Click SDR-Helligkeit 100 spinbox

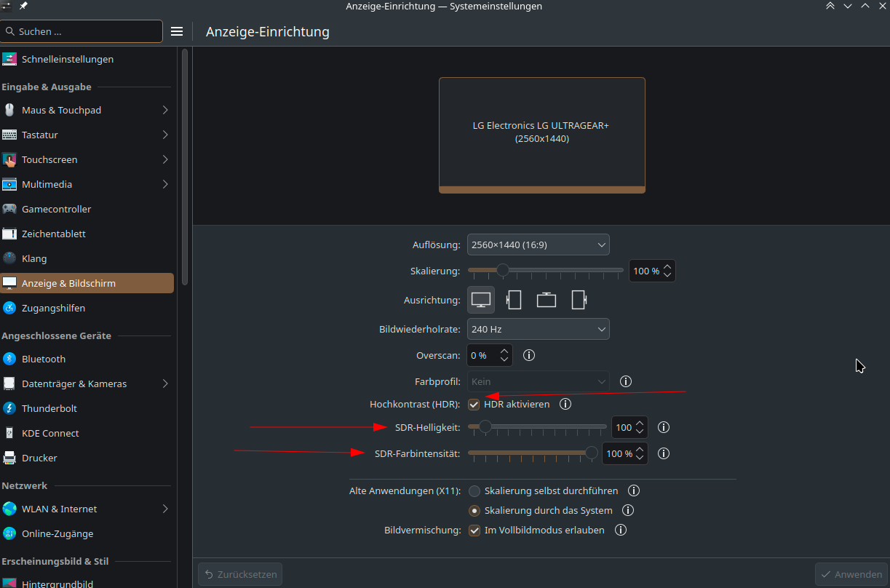(x=629, y=427)
